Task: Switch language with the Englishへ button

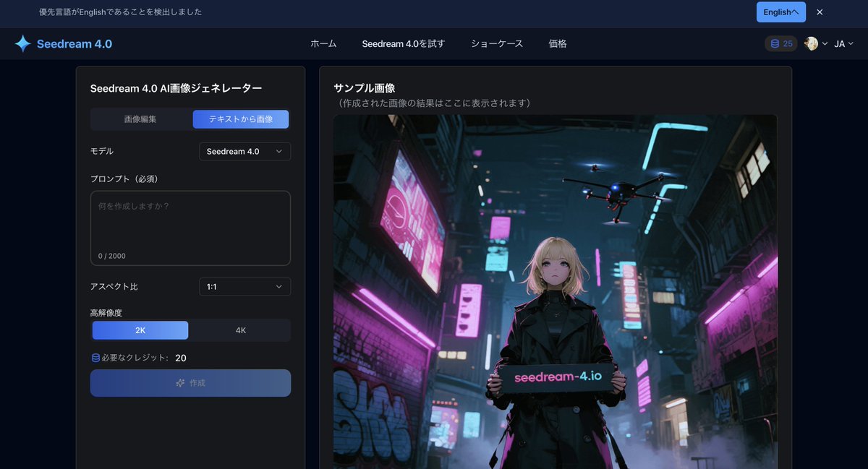Action: pyautogui.click(x=781, y=12)
